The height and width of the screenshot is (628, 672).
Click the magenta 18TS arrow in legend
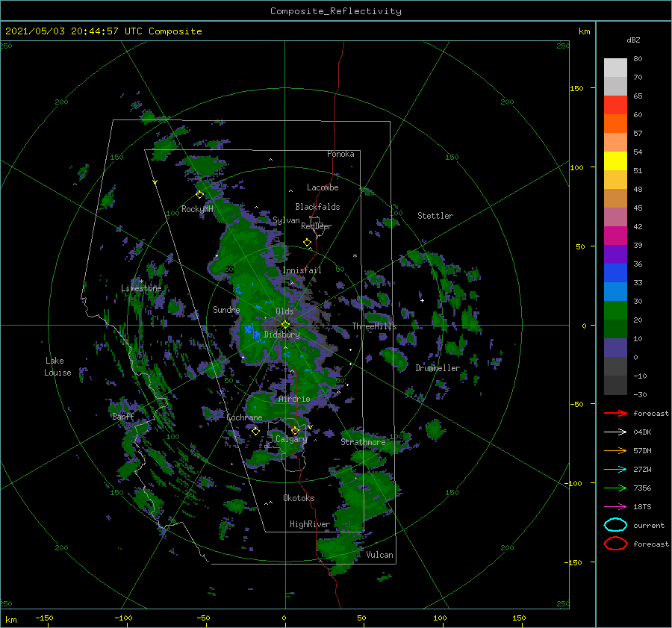(x=615, y=507)
